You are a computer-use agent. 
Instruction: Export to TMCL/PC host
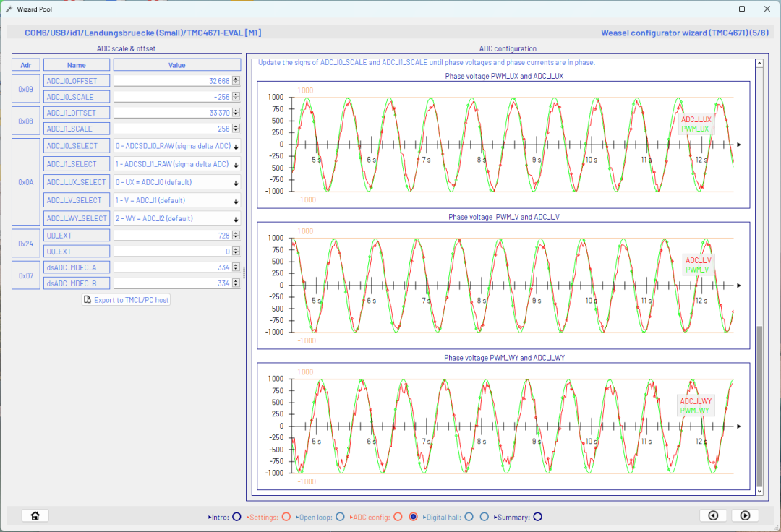[127, 299]
